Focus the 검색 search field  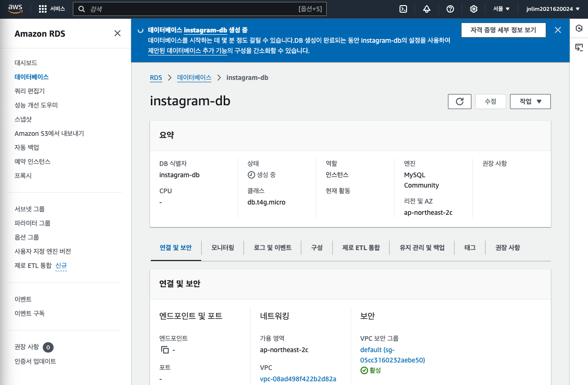click(x=200, y=9)
